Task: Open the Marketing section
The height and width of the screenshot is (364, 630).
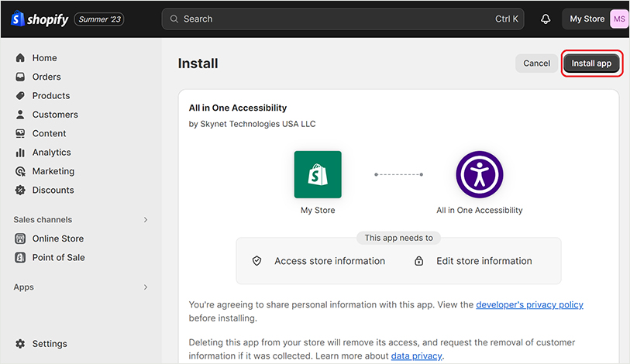Action: coord(53,171)
